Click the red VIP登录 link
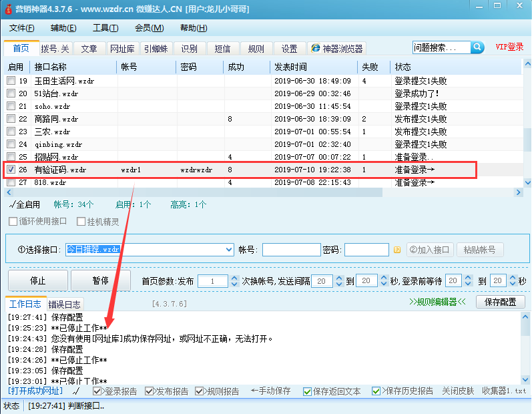 (509, 47)
